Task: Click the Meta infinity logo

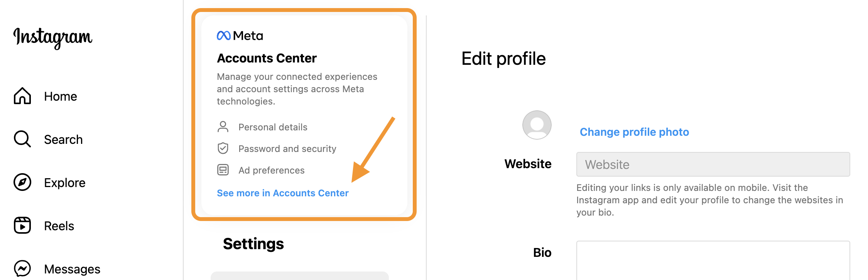Action: (x=224, y=35)
